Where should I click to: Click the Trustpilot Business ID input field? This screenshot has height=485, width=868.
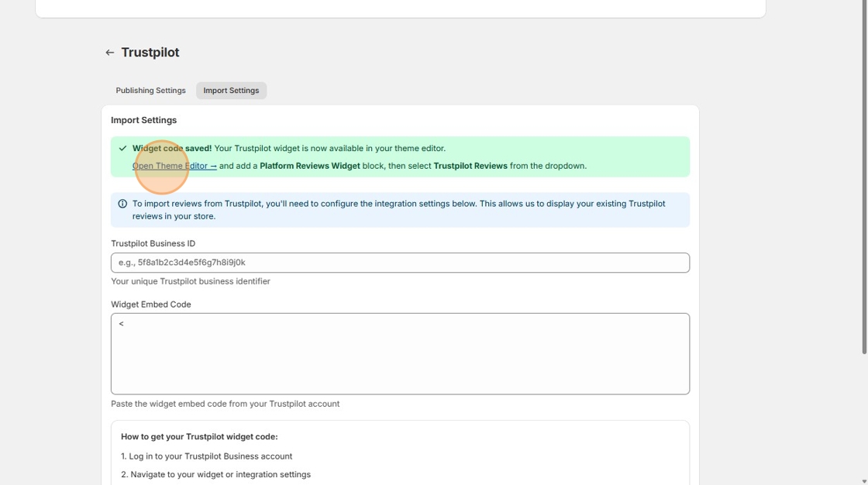click(x=400, y=262)
